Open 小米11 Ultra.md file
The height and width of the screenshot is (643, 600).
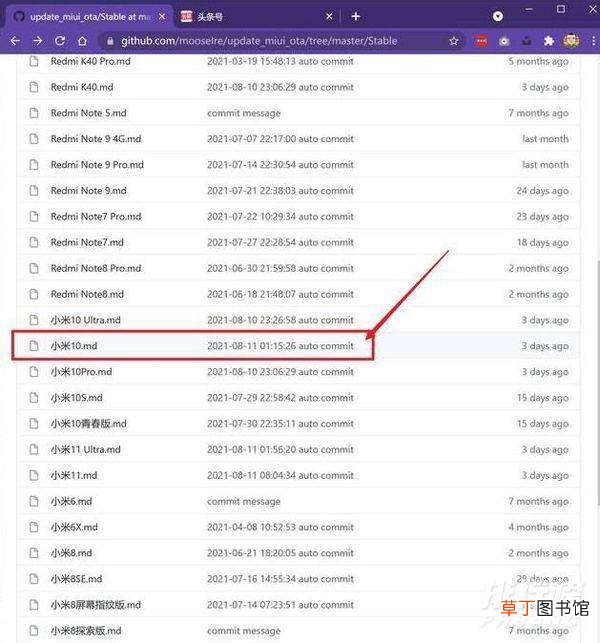point(86,449)
